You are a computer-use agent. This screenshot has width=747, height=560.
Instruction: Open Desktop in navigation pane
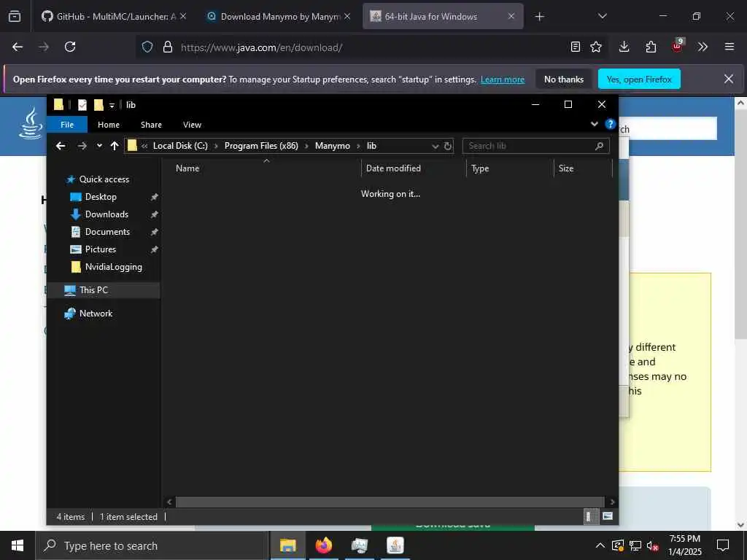(101, 197)
